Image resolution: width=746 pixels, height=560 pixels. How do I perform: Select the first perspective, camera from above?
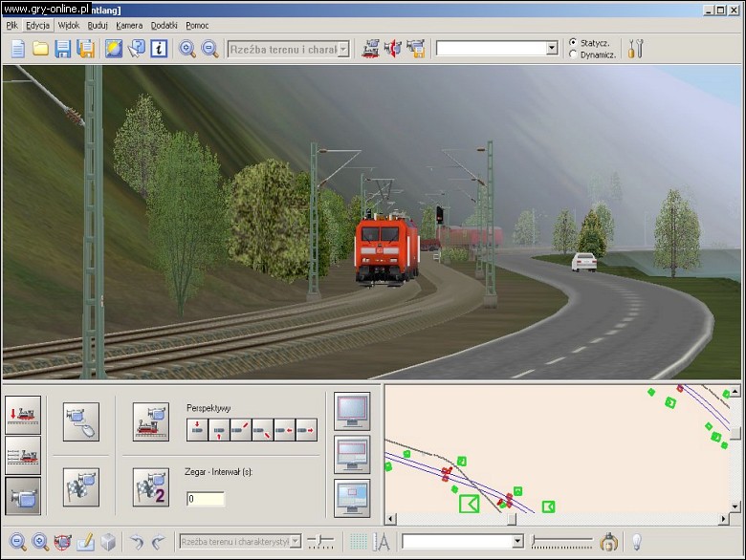pos(197,430)
